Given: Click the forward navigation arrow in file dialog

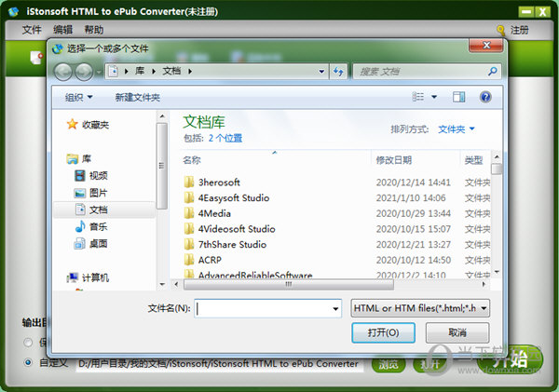Looking at the screenshot, I should coord(84,72).
